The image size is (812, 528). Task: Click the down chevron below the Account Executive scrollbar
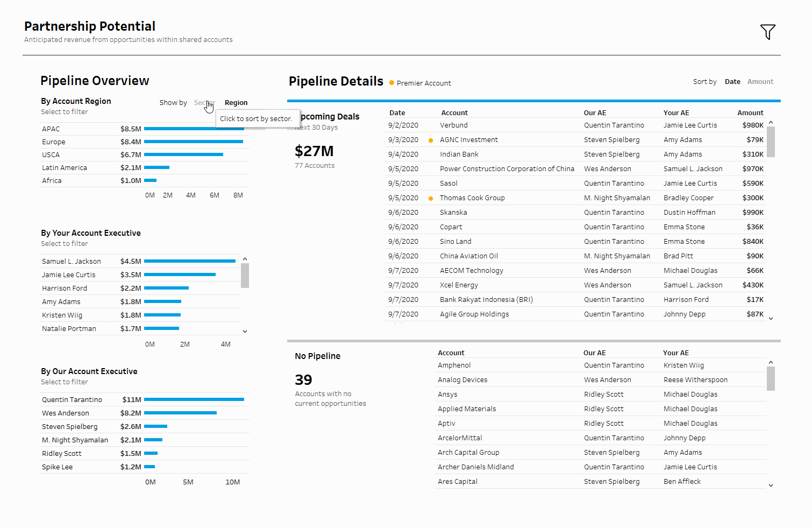point(245,331)
